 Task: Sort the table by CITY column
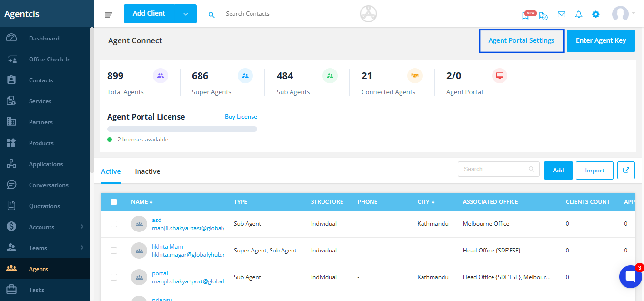coord(426,202)
